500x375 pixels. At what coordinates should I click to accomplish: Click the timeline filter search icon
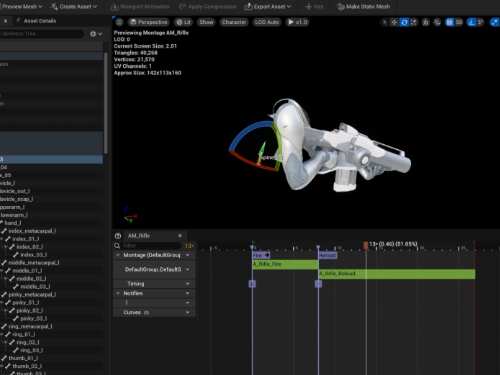[x=117, y=246]
